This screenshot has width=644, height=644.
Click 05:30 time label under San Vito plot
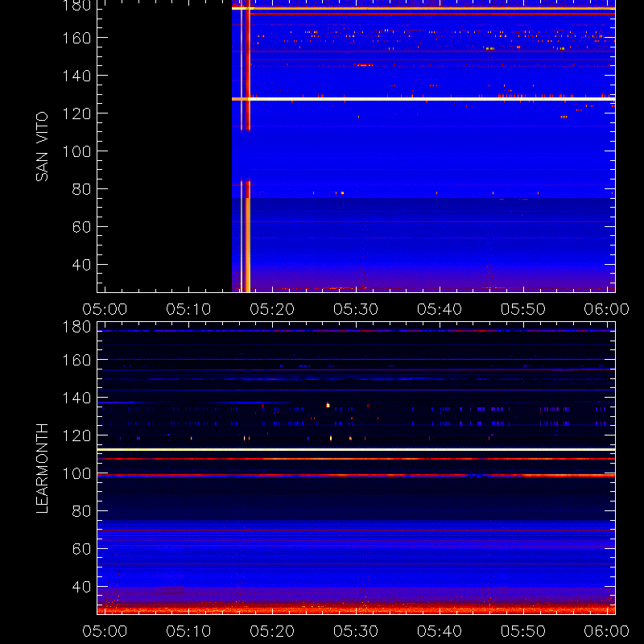tap(356, 309)
